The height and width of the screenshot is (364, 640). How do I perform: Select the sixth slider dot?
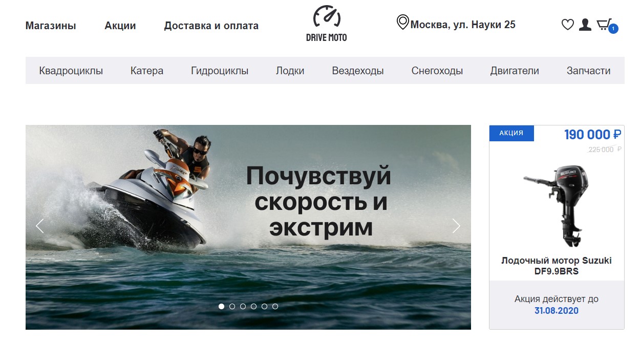(275, 306)
